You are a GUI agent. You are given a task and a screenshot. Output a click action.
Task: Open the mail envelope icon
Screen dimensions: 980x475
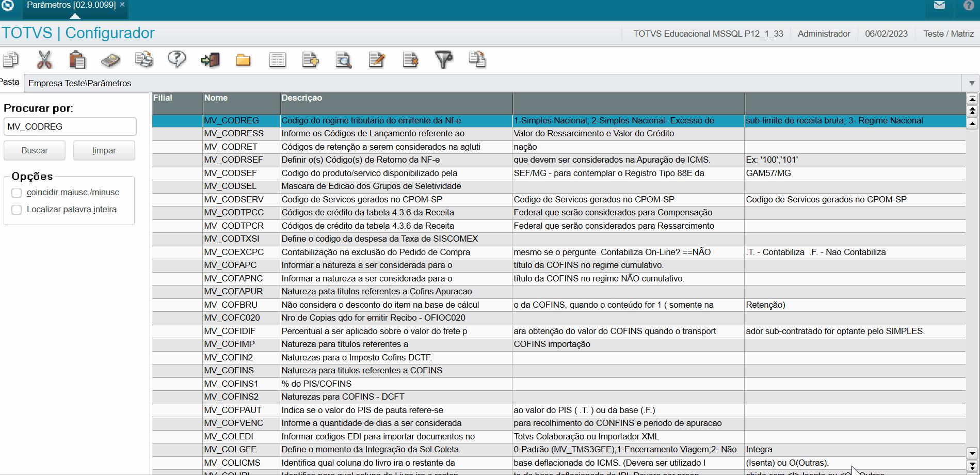(939, 5)
